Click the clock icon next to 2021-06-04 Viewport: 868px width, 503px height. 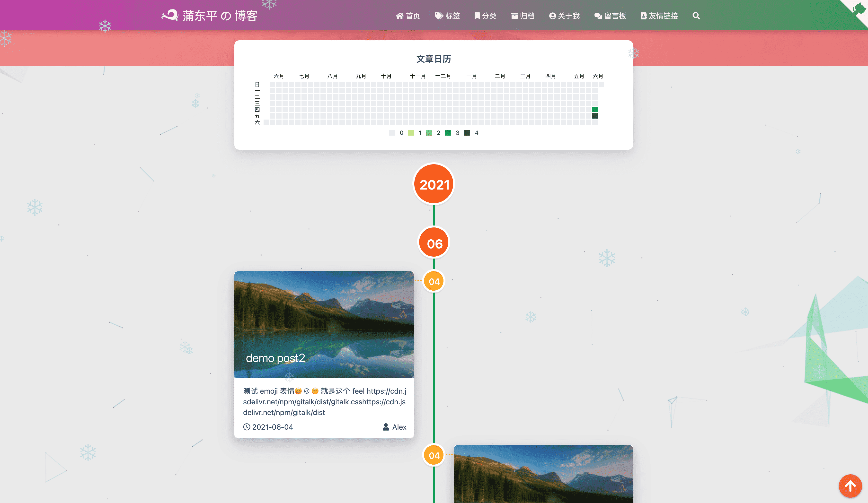[247, 427]
